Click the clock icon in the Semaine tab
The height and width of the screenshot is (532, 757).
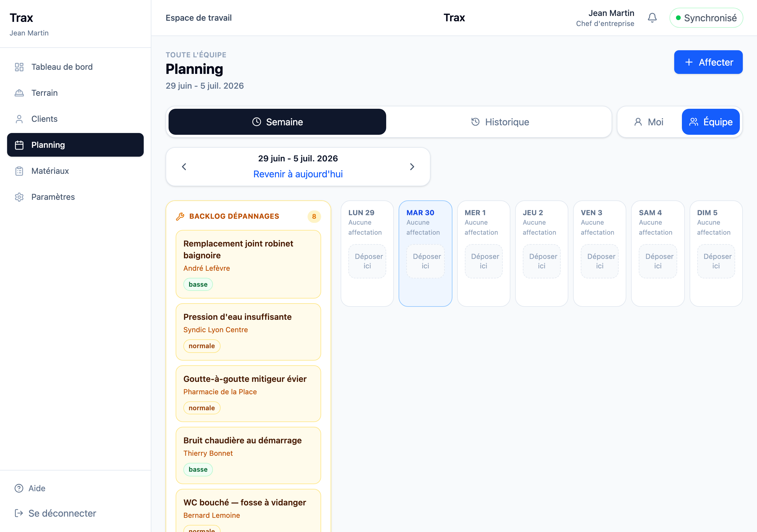pos(256,122)
